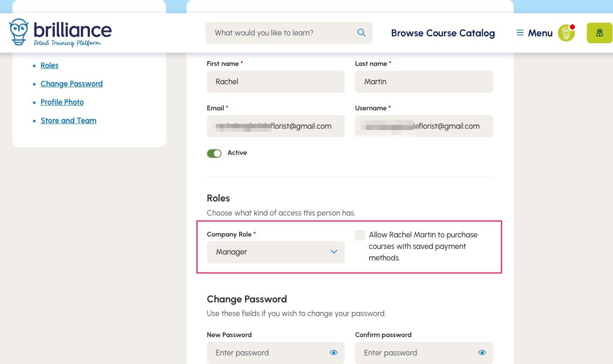This screenshot has height=364, width=613.
Task: Show the Confirm password eye icon
Action: (482, 353)
